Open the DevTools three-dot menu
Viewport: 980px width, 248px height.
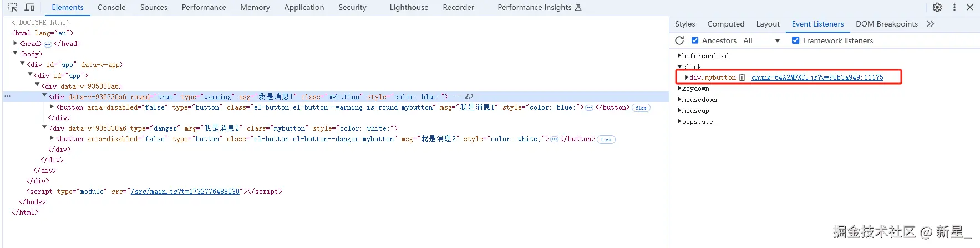tap(954, 7)
